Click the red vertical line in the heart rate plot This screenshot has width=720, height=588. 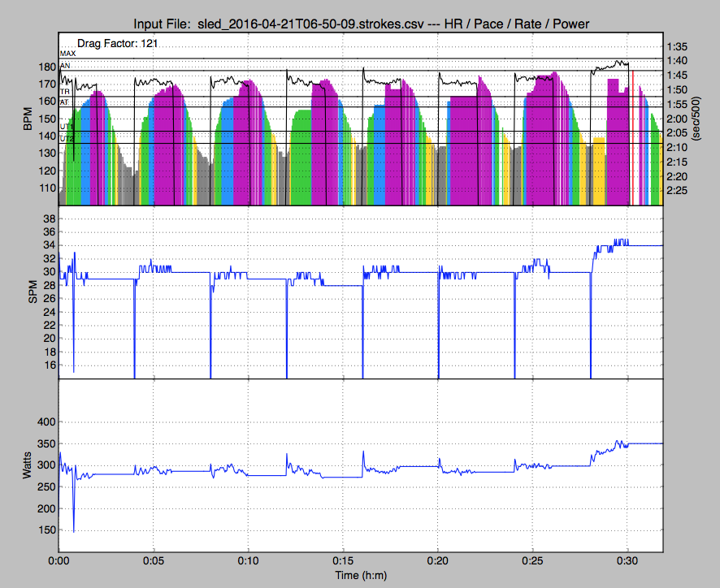(632, 138)
